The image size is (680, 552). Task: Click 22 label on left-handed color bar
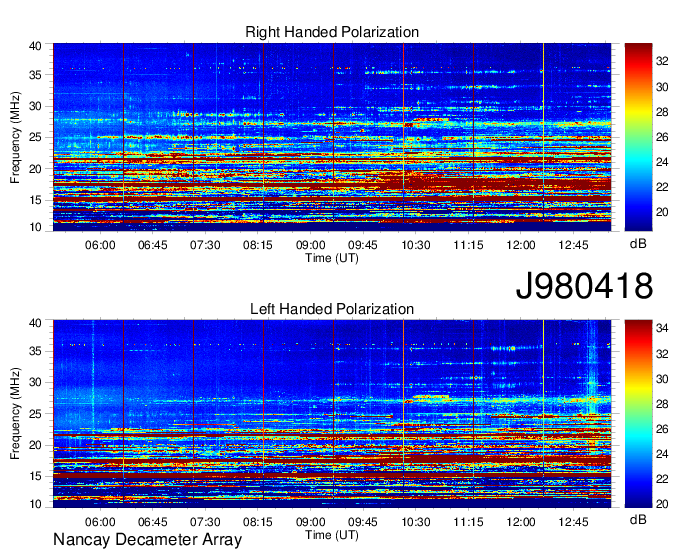(662, 479)
